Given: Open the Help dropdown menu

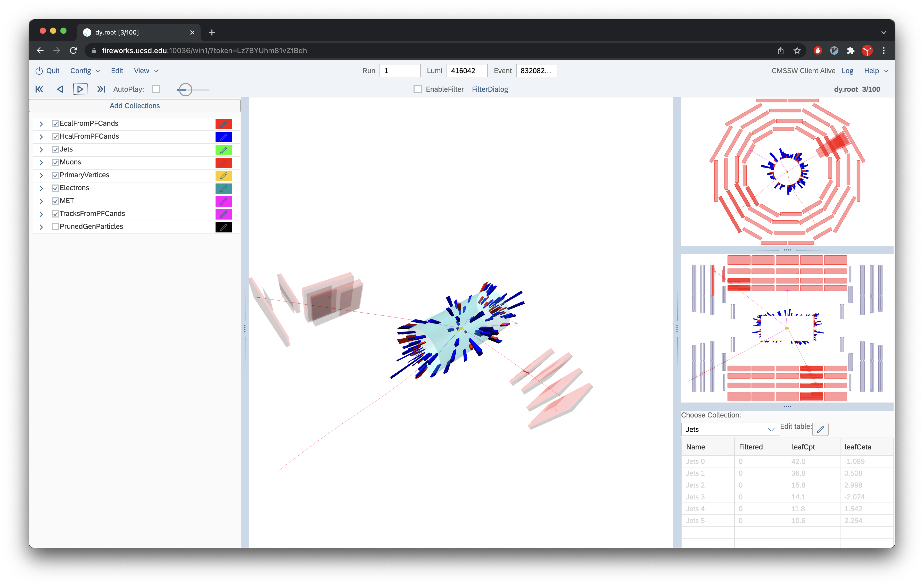Looking at the screenshot, I should pos(876,71).
